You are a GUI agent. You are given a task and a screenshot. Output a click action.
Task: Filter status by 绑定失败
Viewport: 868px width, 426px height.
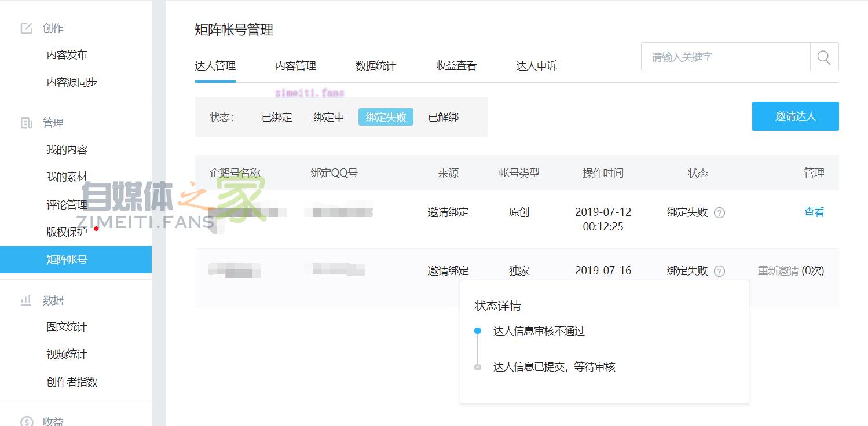coord(386,117)
